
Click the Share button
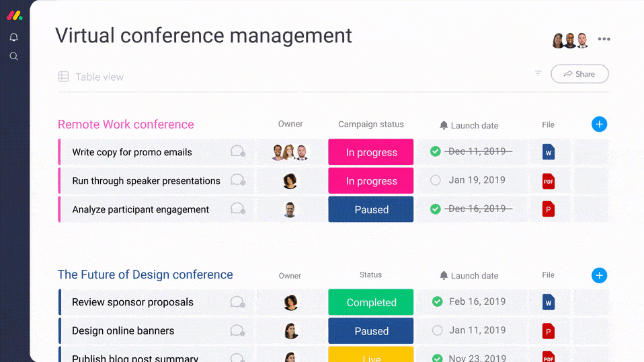579,74
